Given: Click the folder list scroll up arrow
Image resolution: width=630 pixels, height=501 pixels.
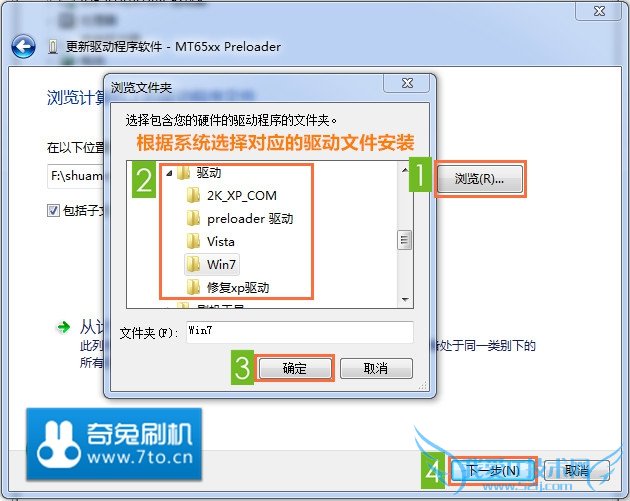Looking at the screenshot, I should [405, 170].
